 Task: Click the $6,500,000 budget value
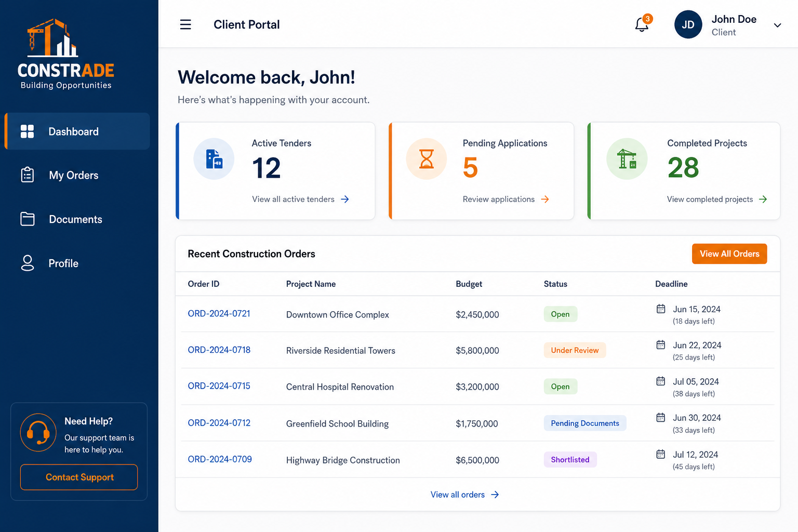477,460
